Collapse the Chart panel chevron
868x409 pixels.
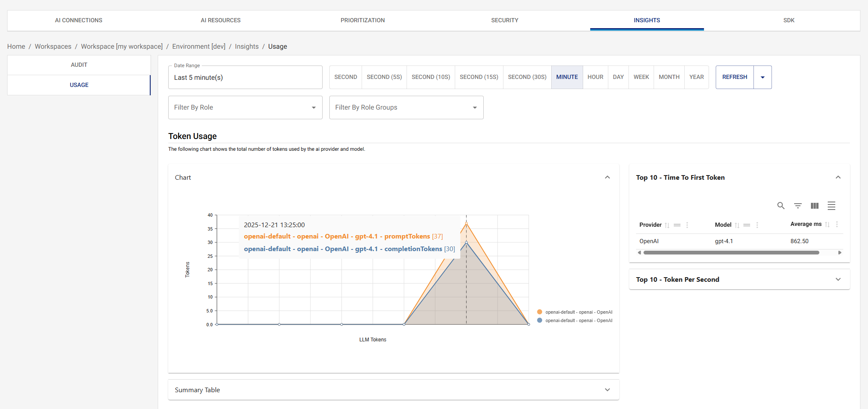[607, 177]
